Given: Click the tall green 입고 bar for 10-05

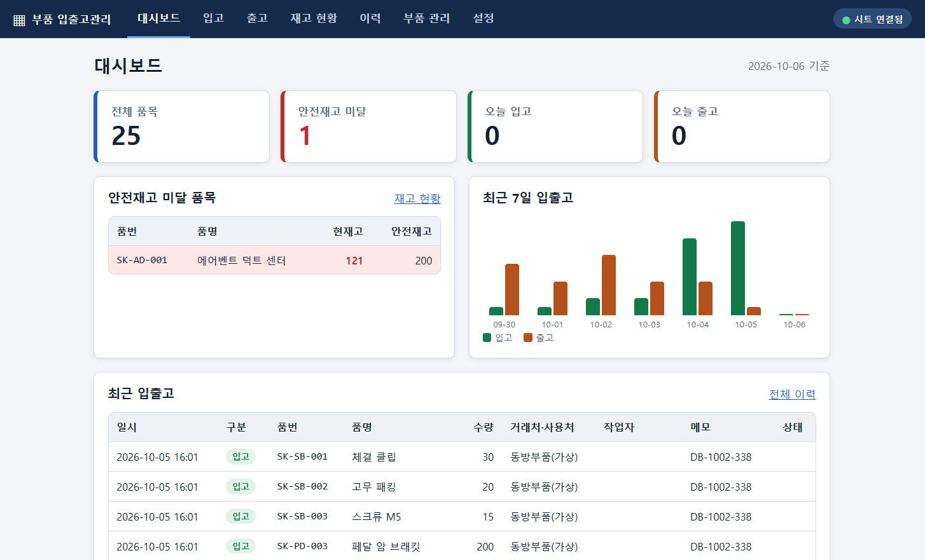Looking at the screenshot, I should (x=738, y=268).
